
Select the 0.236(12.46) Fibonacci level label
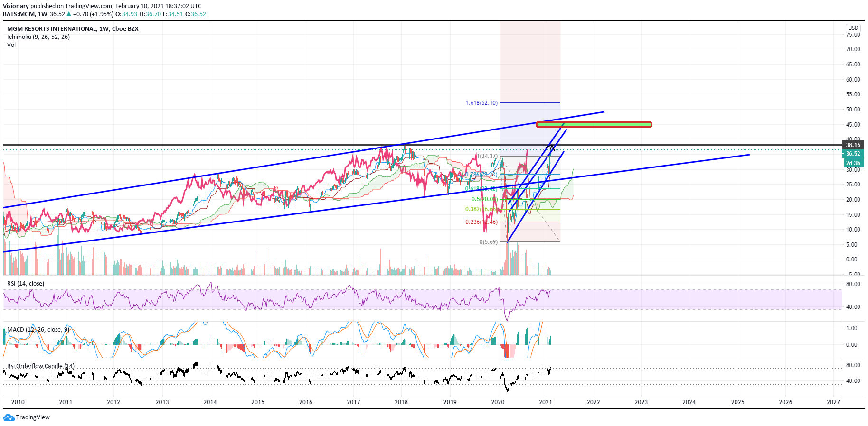tap(481, 222)
